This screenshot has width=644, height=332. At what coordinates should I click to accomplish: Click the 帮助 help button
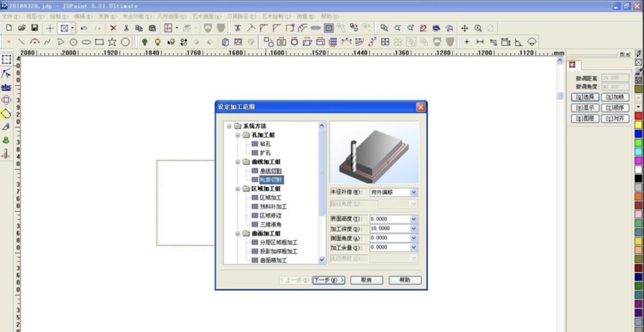pyautogui.click(x=405, y=280)
